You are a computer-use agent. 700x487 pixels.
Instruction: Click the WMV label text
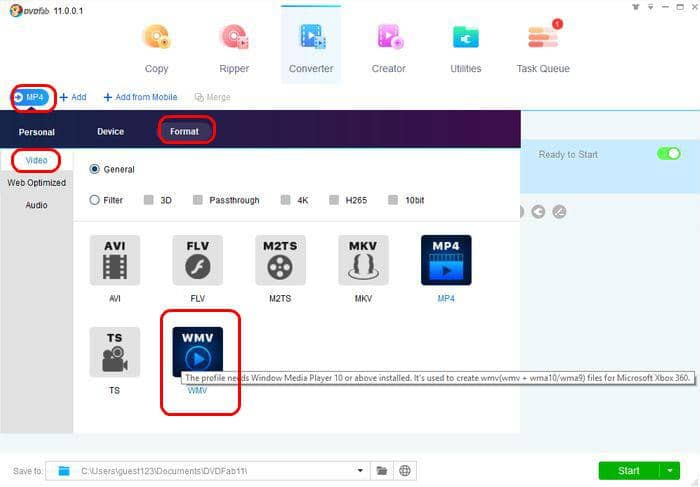click(197, 391)
